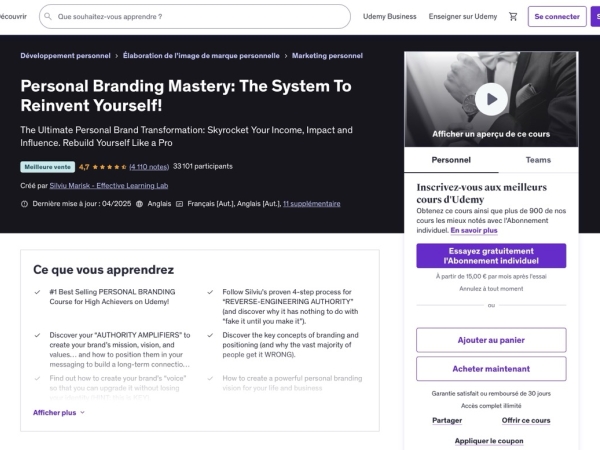Click En savoir plus link
600x450 pixels.
(x=474, y=230)
